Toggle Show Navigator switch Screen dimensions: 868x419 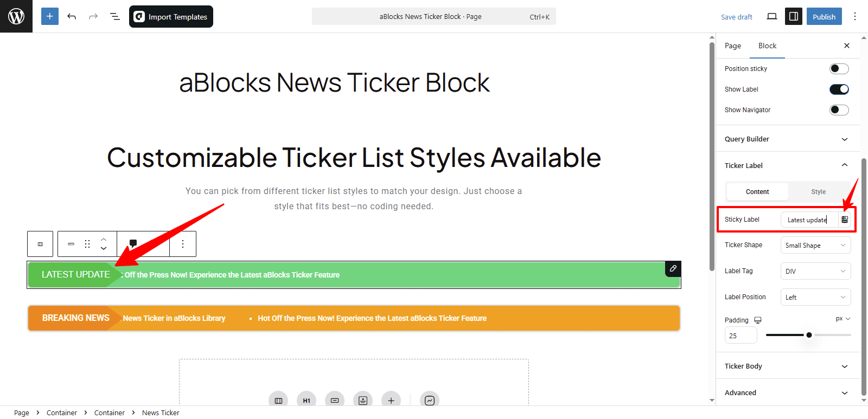839,110
